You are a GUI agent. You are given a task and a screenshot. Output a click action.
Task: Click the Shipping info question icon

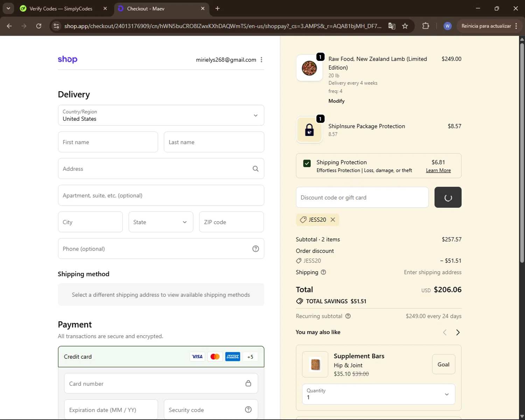323,272
